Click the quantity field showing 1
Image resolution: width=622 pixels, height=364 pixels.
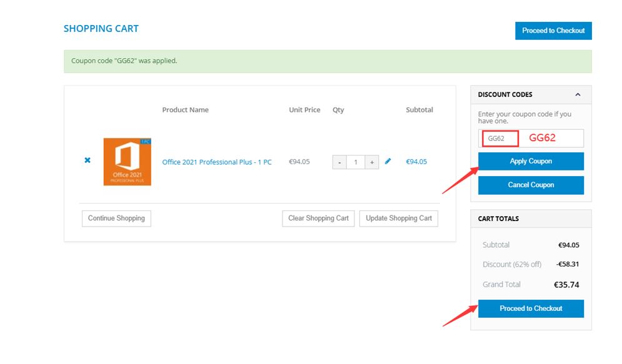tap(356, 162)
